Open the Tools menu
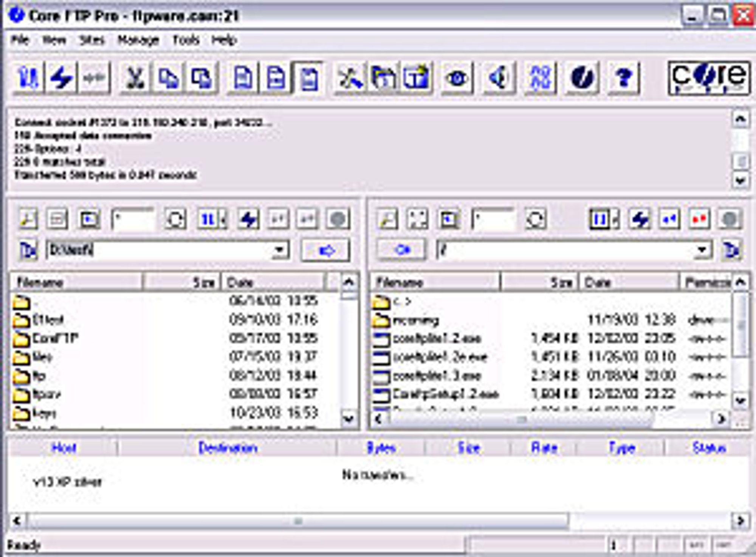Viewport: 756px width, 557px height. tap(186, 40)
